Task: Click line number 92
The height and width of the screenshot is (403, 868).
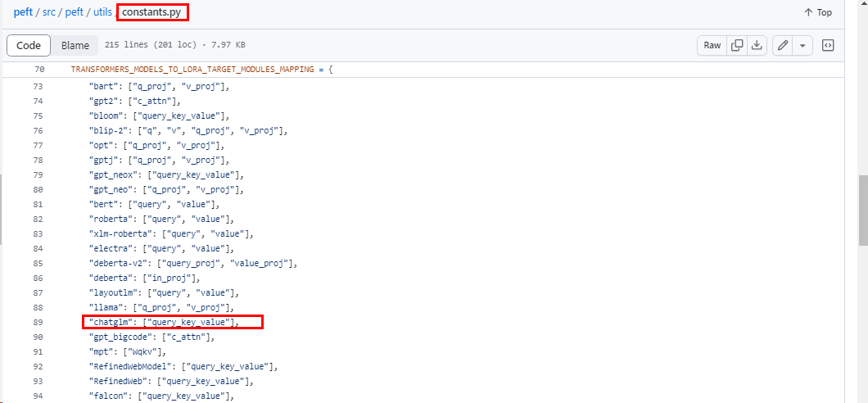Action: pos(38,366)
